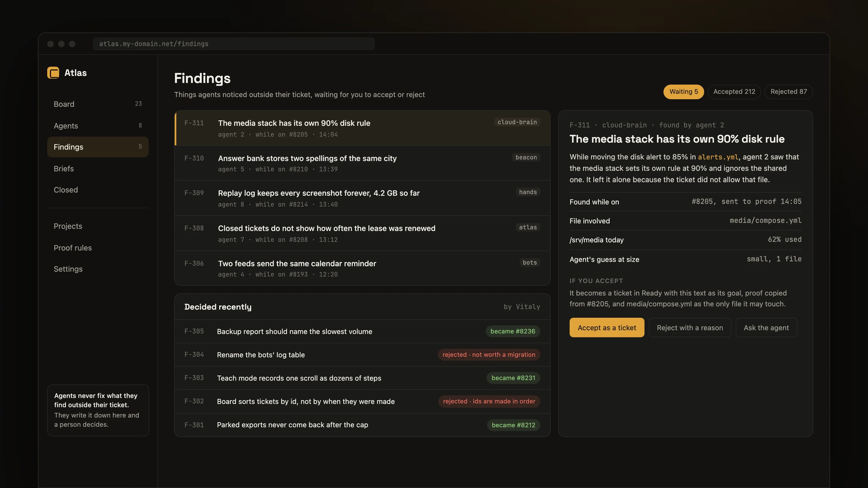Click the first window control dot
The image size is (868, 488).
[x=50, y=44]
